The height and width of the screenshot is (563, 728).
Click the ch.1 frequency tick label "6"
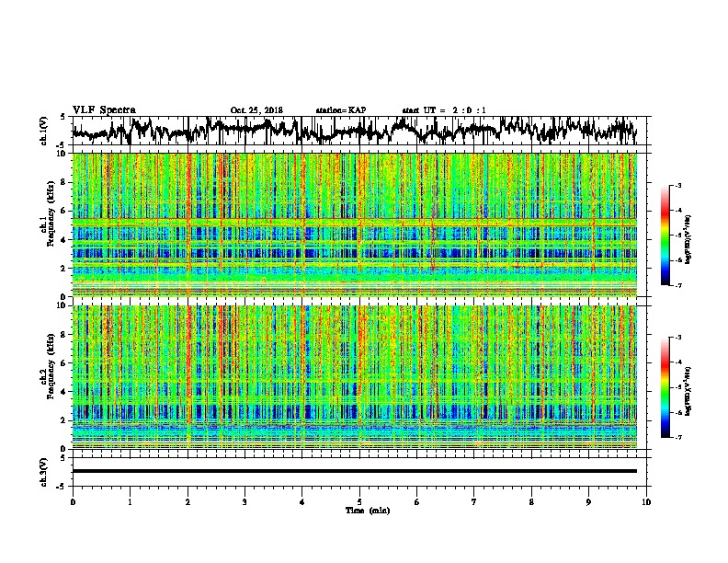tap(63, 211)
